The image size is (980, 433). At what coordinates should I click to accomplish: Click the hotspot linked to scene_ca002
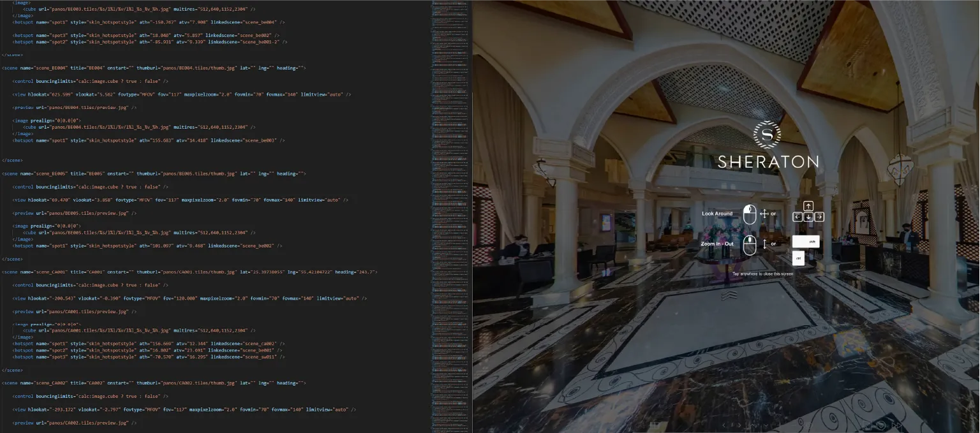[149, 344]
